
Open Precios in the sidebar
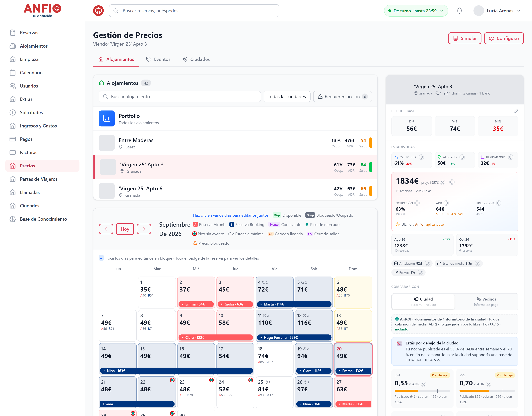(42, 166)
